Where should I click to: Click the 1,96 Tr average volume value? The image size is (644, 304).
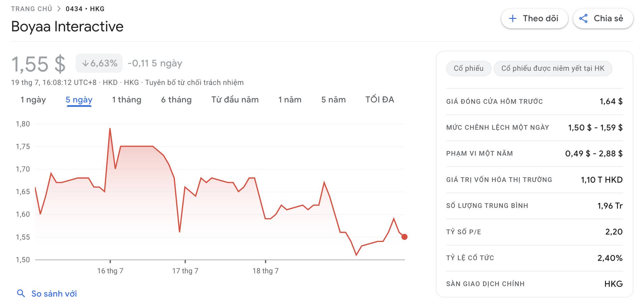[610, 206]
